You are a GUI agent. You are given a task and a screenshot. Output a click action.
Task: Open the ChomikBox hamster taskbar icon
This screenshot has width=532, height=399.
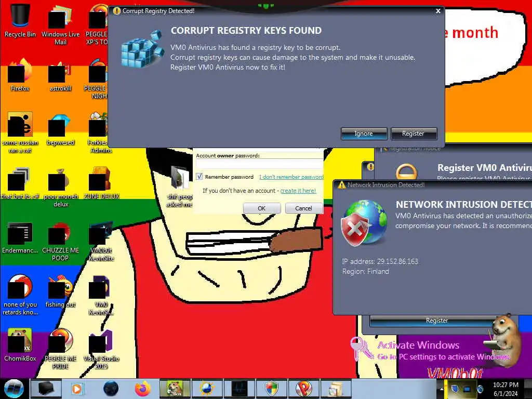pyautogui.click(x=175, y=389)
